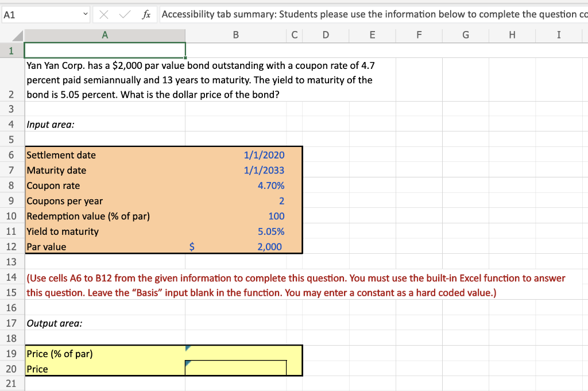The image size is (588, 391).
Task: Select the yellow Price answer cell B20
Action: (235, 368)
